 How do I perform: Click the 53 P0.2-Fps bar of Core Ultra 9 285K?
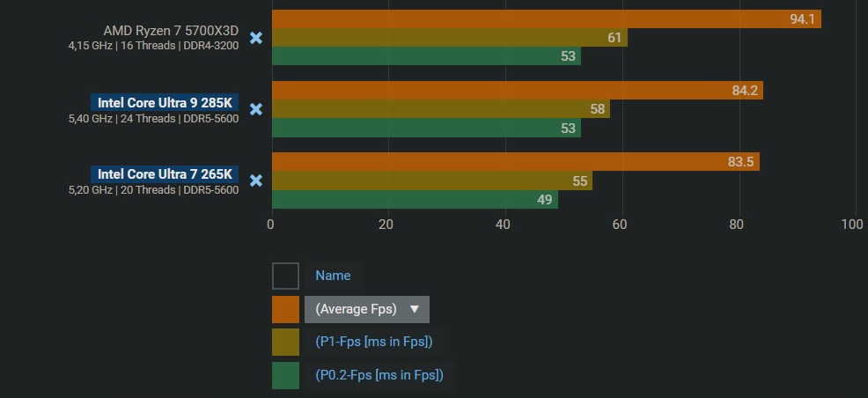pos(426,128)
